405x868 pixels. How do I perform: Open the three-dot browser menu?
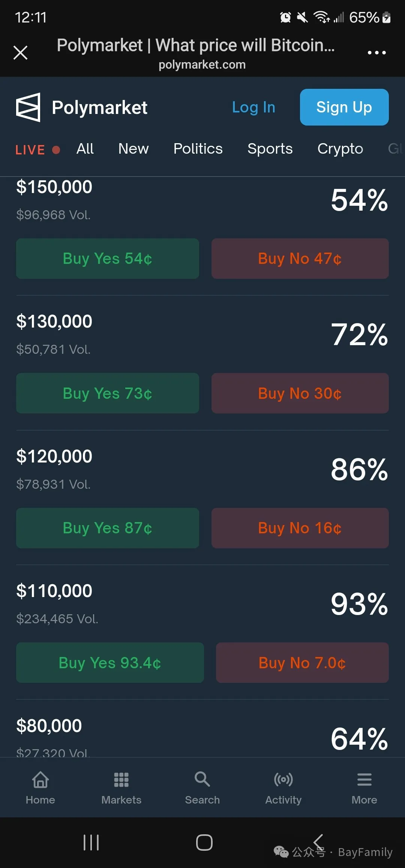click(376, 52)
